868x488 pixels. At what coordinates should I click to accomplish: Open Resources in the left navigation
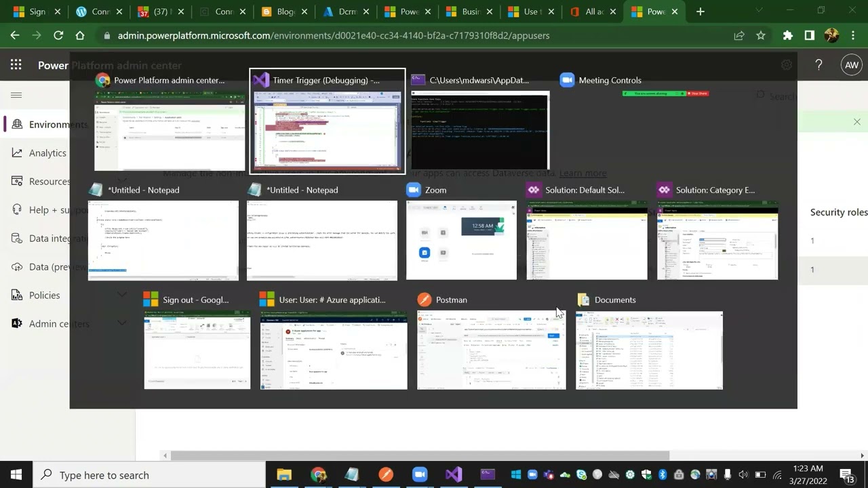coord(50,181)
